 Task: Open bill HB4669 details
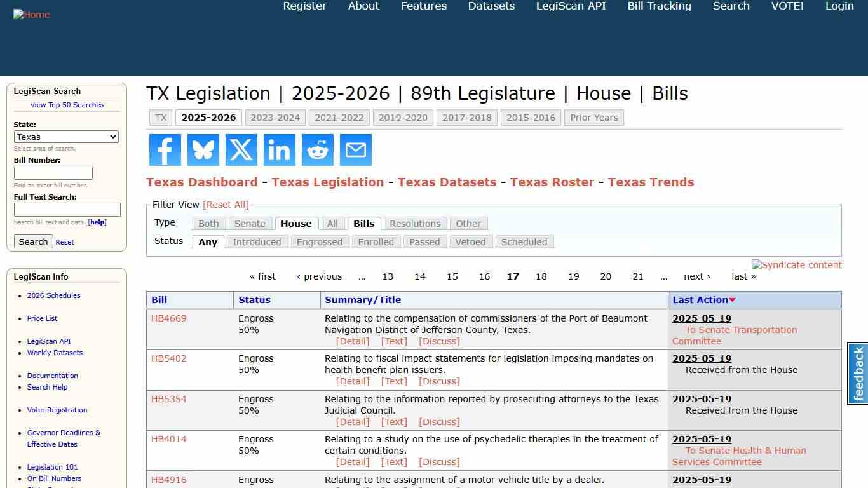[x=168, y=318]
